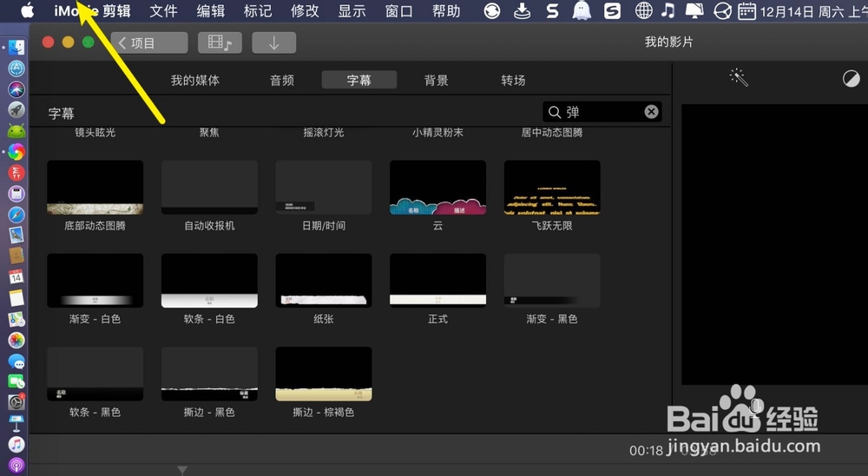
Task: Click the 居中动态图腾 title label
Action: [552, 132]
